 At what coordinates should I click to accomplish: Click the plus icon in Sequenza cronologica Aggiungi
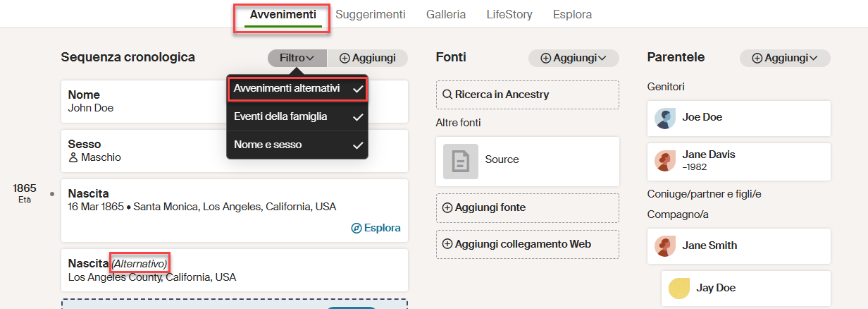click(x=344, y=58)
